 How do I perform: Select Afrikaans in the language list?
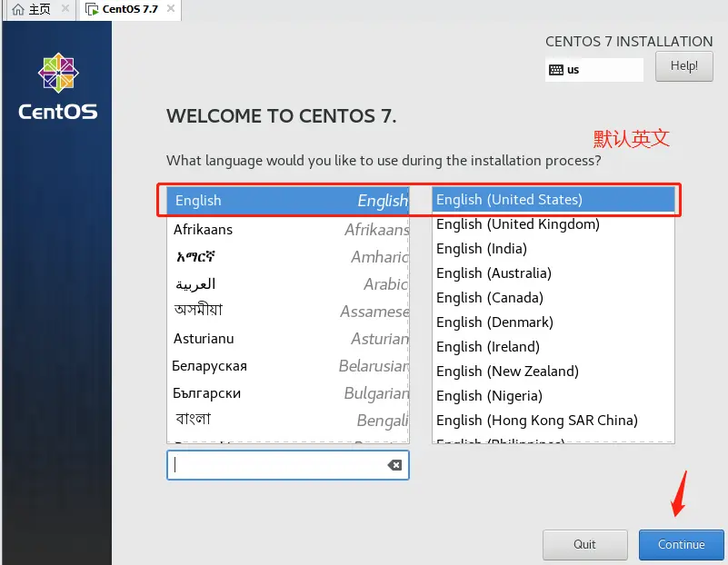pos(288,230)
